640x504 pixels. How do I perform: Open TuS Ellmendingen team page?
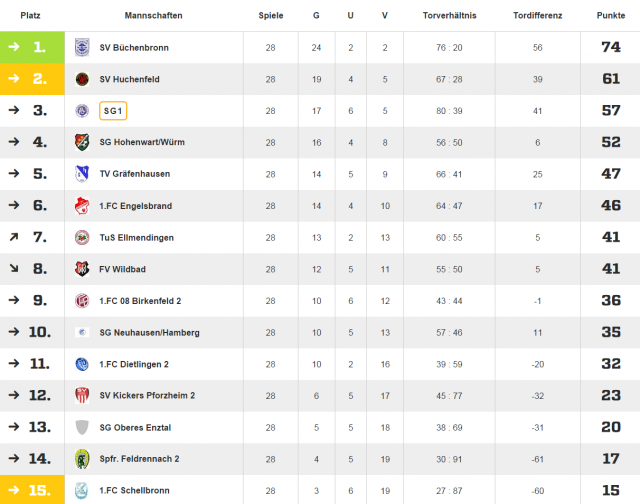pyautogui.click(x=137, y=238)
